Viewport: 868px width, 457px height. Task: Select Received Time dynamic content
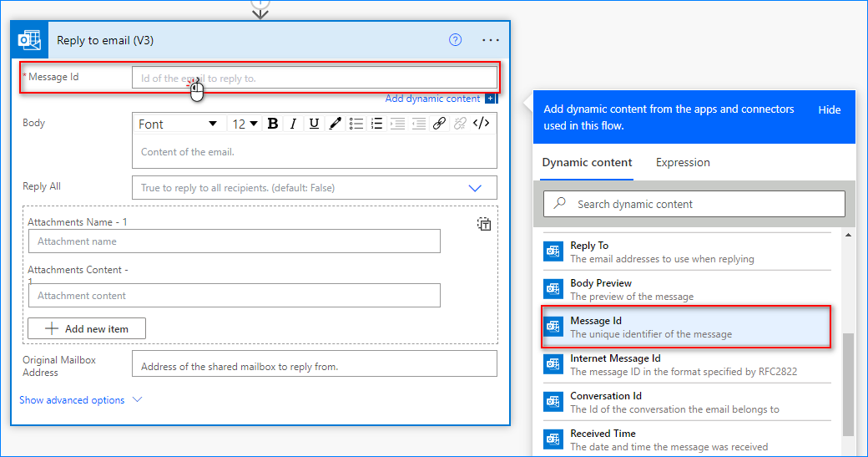(686, 439)
